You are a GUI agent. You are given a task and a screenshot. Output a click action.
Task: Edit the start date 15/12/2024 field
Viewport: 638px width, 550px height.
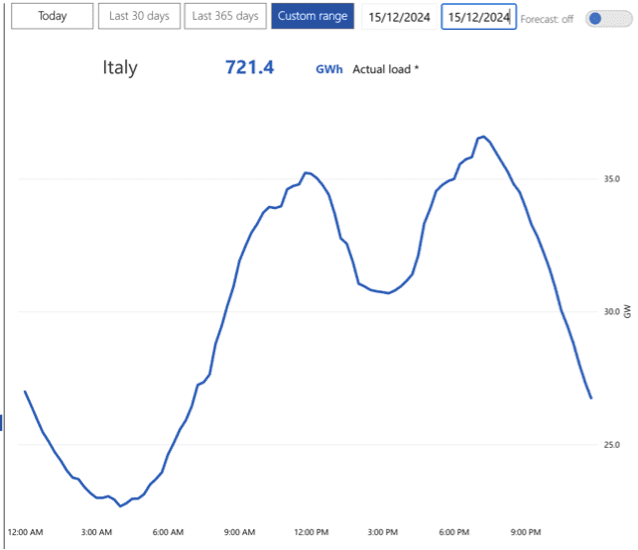click(399, 17)
